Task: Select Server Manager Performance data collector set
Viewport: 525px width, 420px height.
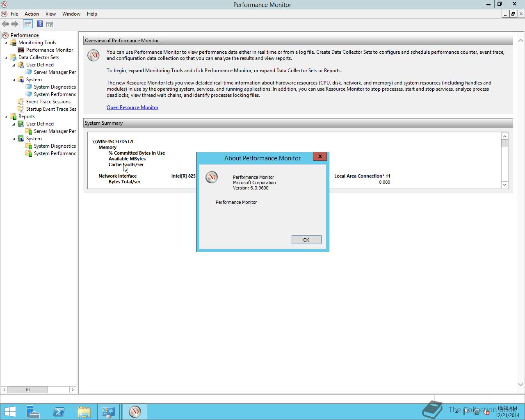Action: pyautogui.click(x=55, y=72)
